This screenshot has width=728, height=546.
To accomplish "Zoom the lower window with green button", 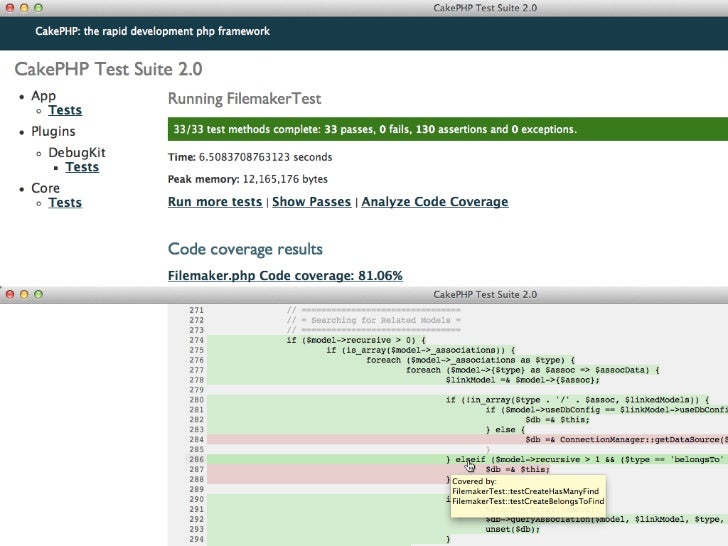I will [x=39, y=295].
